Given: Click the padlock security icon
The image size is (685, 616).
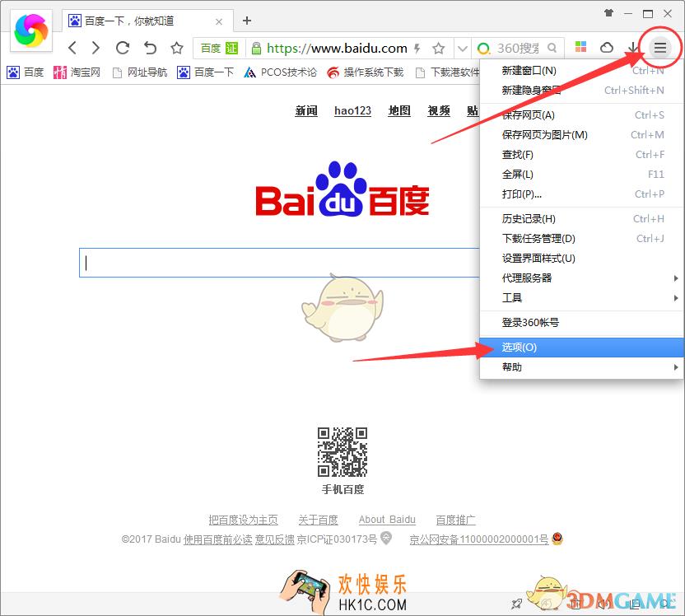Looking at the screenshot, I should coord(256,48).
